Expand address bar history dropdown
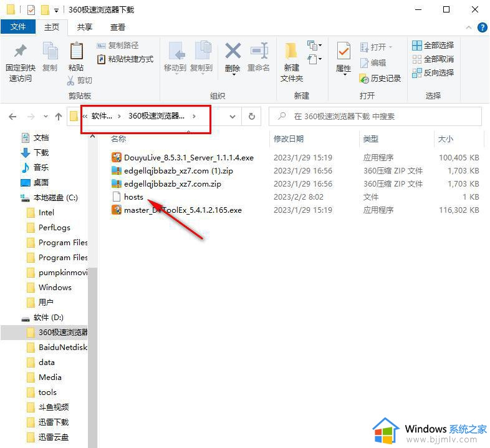 [x=232, y=117]
